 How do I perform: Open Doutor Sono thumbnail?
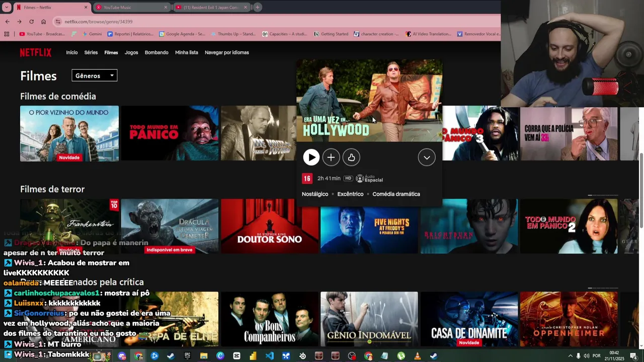[269, 226]
